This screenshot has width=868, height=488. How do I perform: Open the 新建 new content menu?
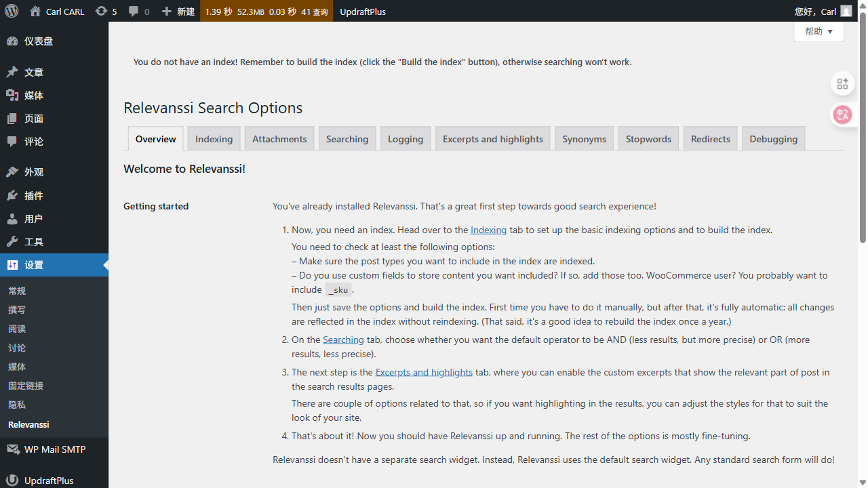click(x=178, y=11)
